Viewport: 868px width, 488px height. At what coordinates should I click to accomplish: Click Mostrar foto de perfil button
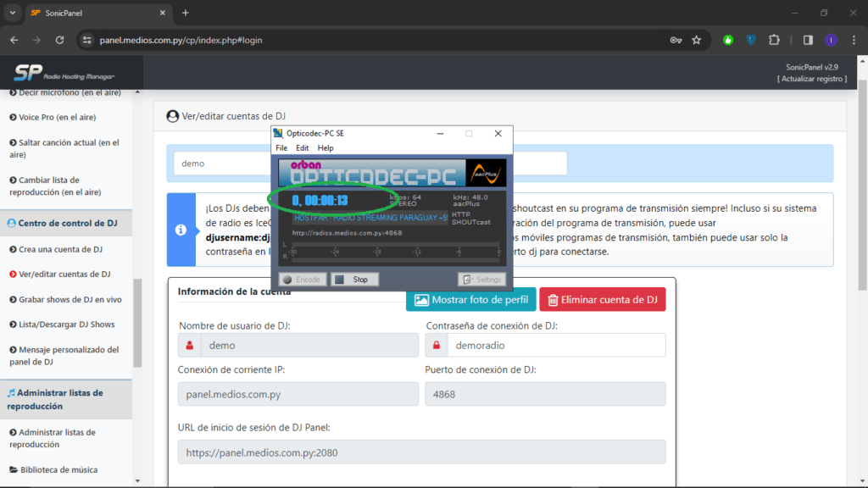point(471,299)
